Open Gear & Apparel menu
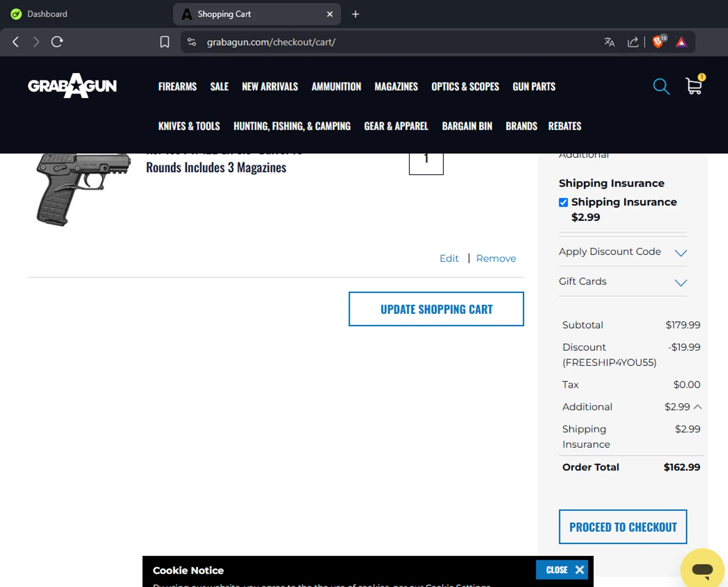Screen dimensions: 728x587 (x=396, y=126)
